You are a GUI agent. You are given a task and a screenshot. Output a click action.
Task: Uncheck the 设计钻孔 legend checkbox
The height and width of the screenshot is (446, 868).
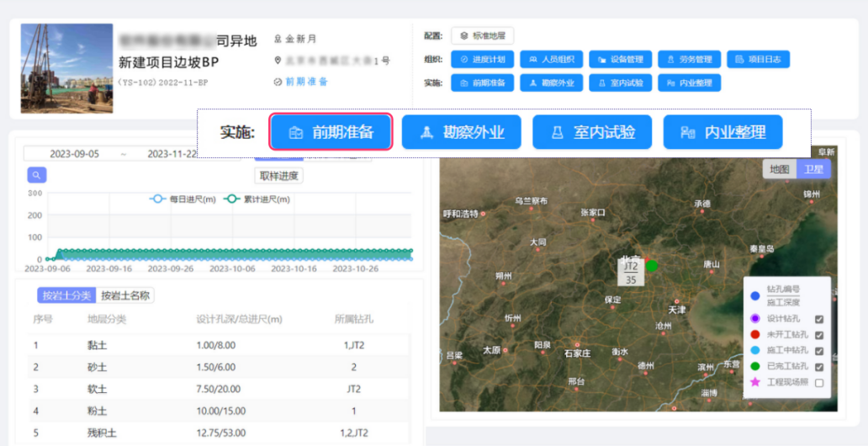(x=818, y=319)
